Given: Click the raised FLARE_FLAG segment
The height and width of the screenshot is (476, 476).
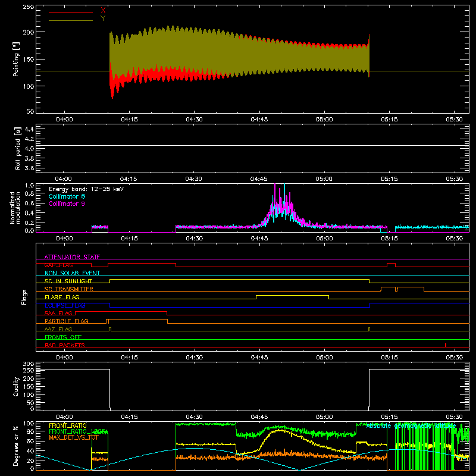Looking at the screenshot, I should tap(292, 295).
